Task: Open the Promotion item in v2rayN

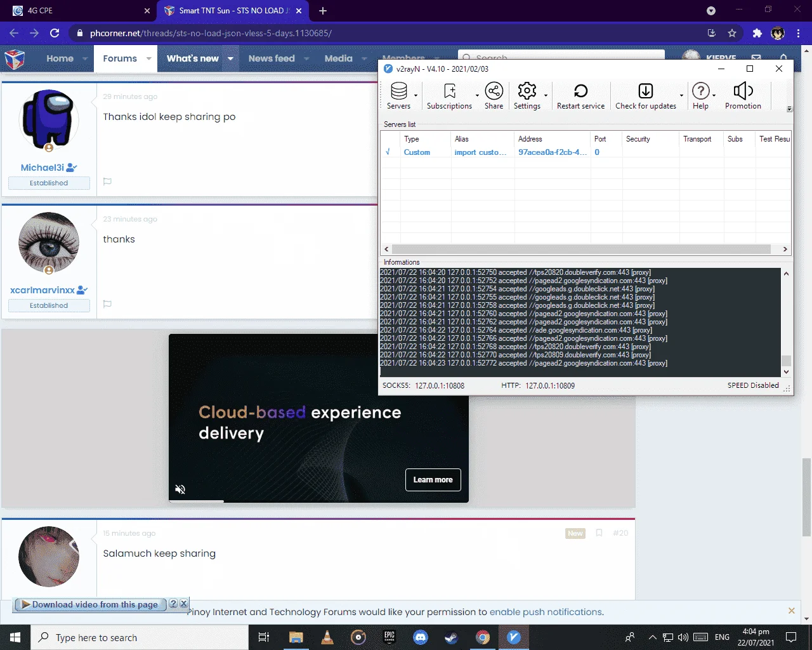Action: [x=743, y=96]
